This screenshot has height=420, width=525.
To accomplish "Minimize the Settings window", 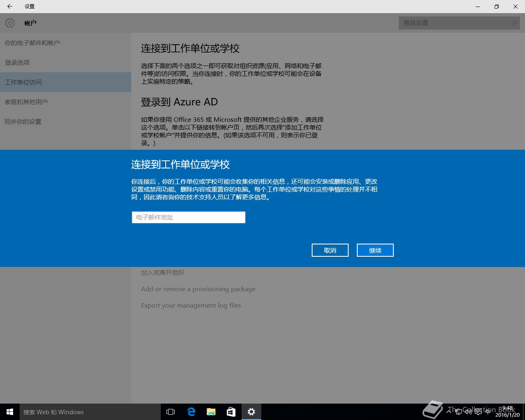I will 478,7.
